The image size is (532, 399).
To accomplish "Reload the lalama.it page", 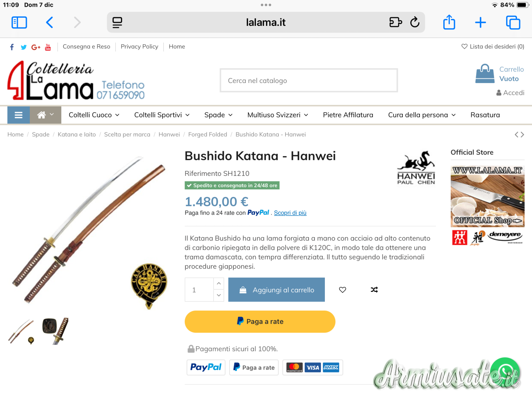I will pos(415,22).
